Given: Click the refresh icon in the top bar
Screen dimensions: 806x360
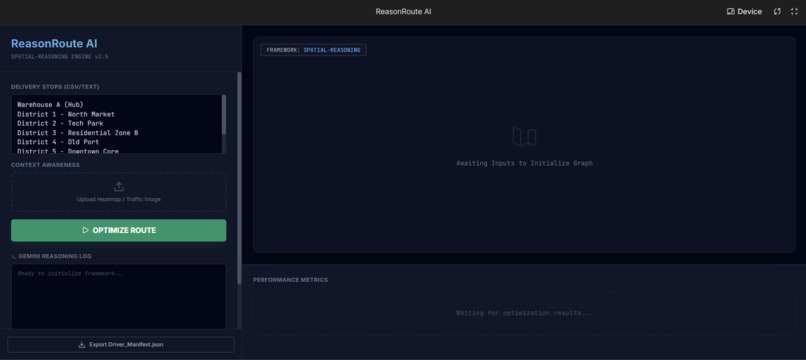Looking at the screenshot, I should pos(777,11).
